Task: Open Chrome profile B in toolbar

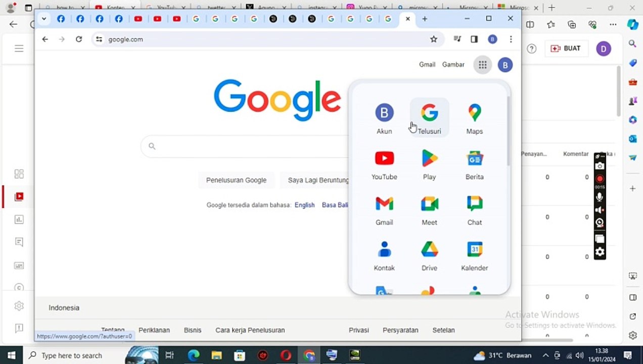Action: [492, 39]
